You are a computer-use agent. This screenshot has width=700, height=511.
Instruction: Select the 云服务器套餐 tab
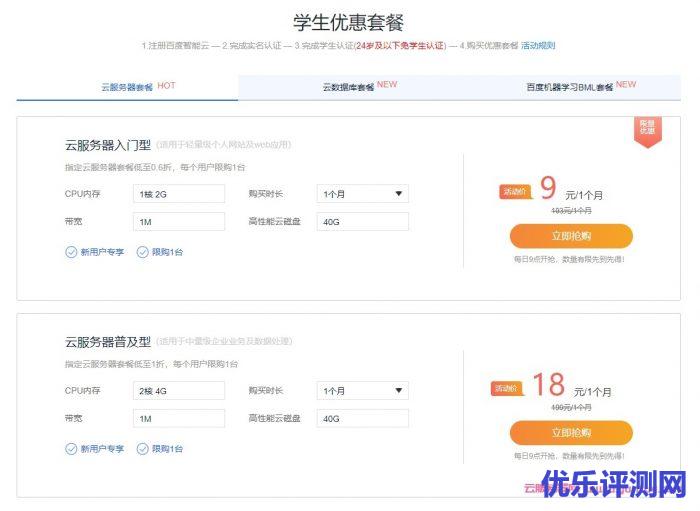pos(127,88)
